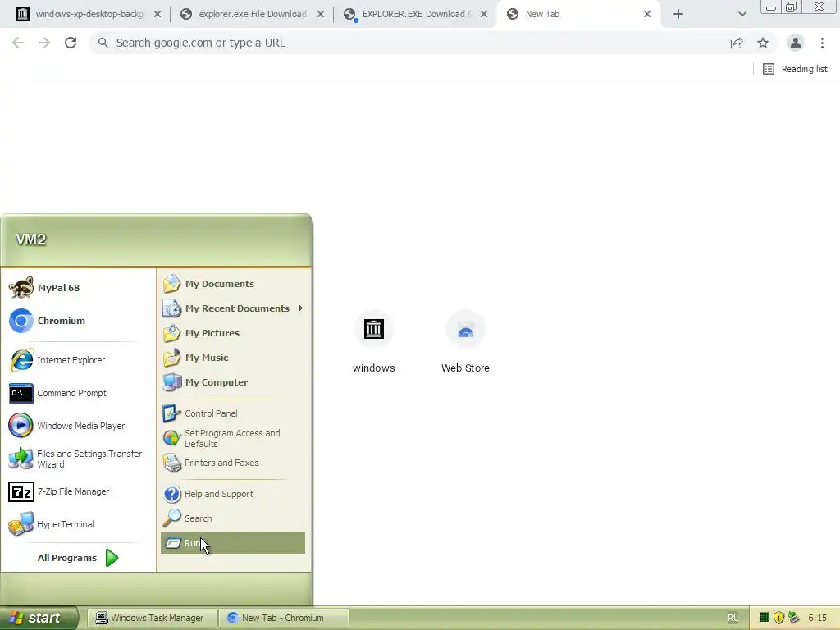Open the tab search dropdown chevron

click(x=742, y=14)
